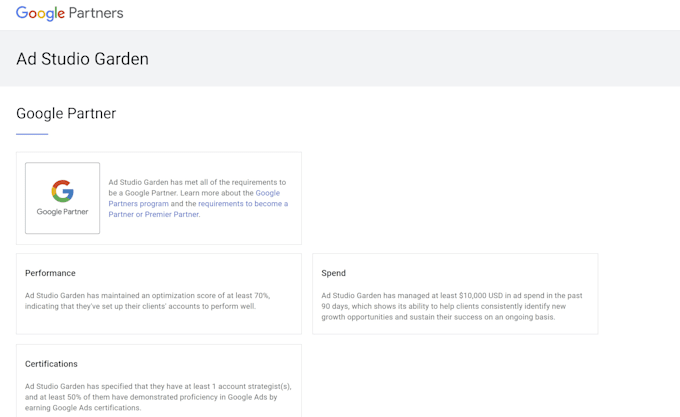Click the 'Partners' word in header logo
The width and height of the screenshot is (680, 417).
coord(96,13)
